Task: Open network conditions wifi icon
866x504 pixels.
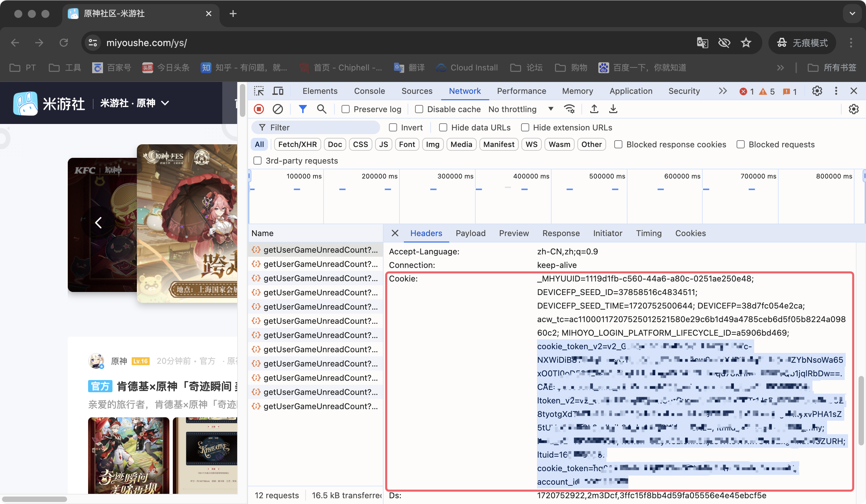Action: pos(570,109)
